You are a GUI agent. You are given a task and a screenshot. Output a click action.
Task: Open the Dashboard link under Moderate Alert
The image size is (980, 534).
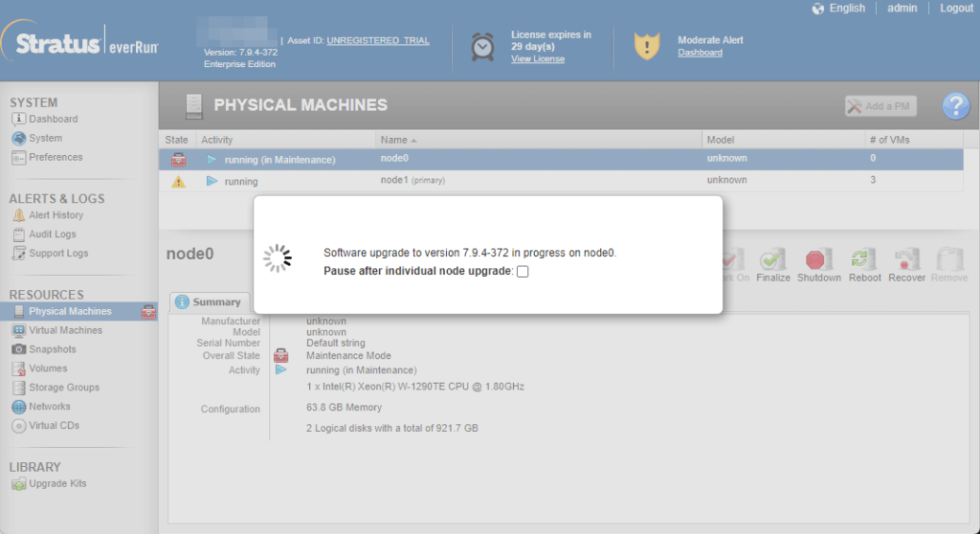tap(700, 53)
